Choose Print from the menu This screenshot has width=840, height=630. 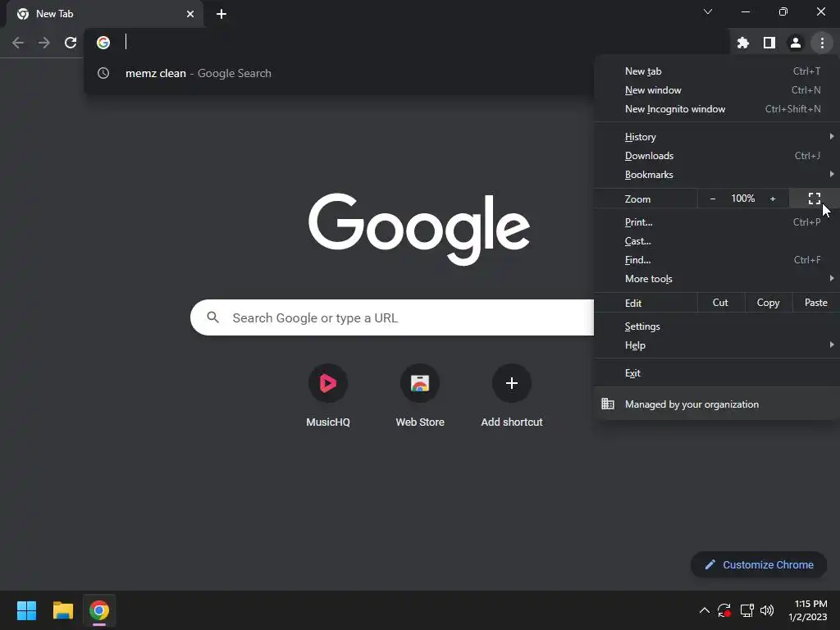[x=717, y=221]
